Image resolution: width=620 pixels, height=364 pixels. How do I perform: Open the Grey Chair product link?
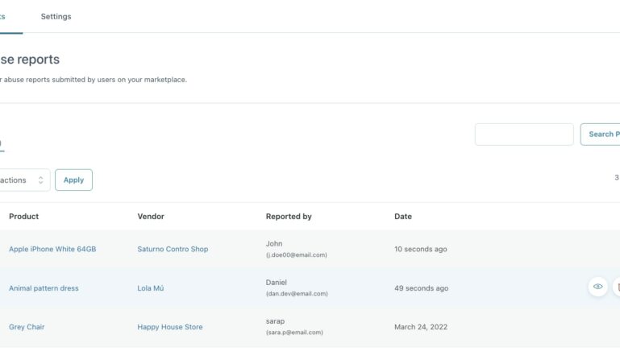[27, 327]
